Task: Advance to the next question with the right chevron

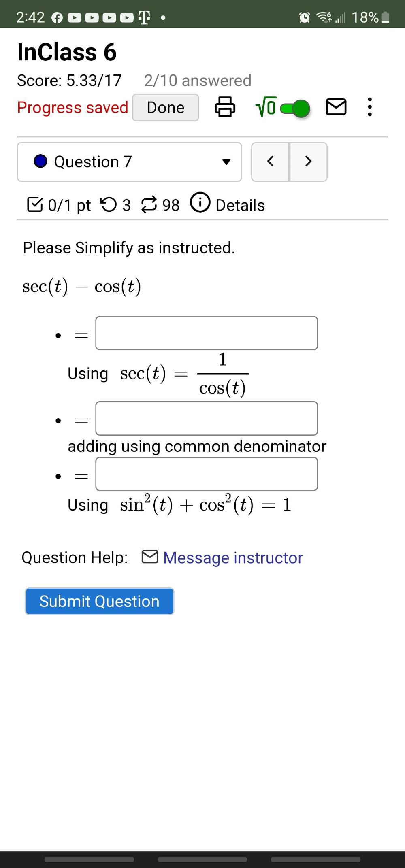Action: pyautogui.click(x=308, y=161)
